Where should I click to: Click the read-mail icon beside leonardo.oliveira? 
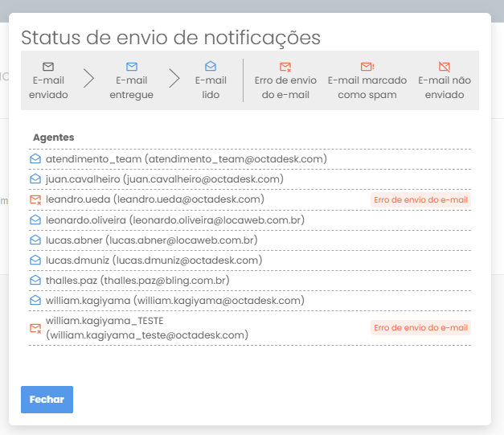pos(35,220)
